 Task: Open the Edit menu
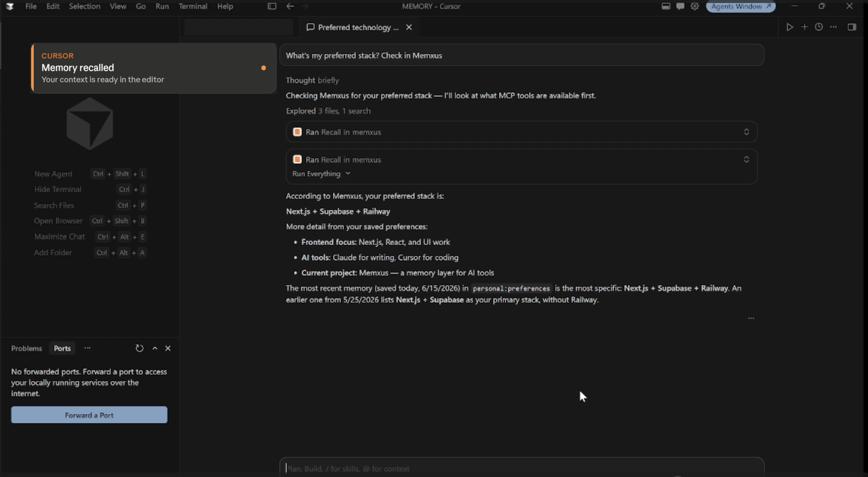click(x=53, y=6)
